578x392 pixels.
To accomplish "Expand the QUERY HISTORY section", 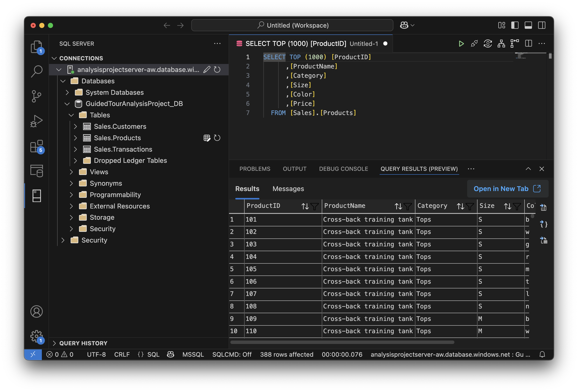I will 83,343.
